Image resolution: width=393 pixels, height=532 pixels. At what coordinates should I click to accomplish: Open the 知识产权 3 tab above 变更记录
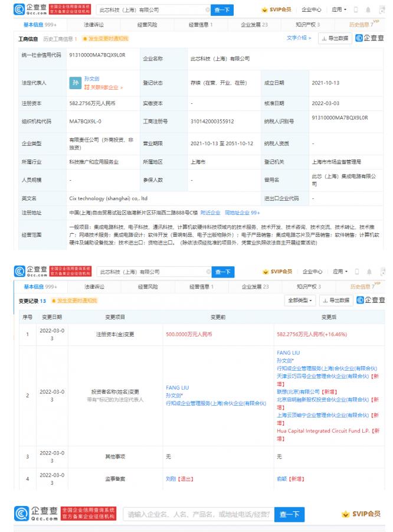click(309, 287)
